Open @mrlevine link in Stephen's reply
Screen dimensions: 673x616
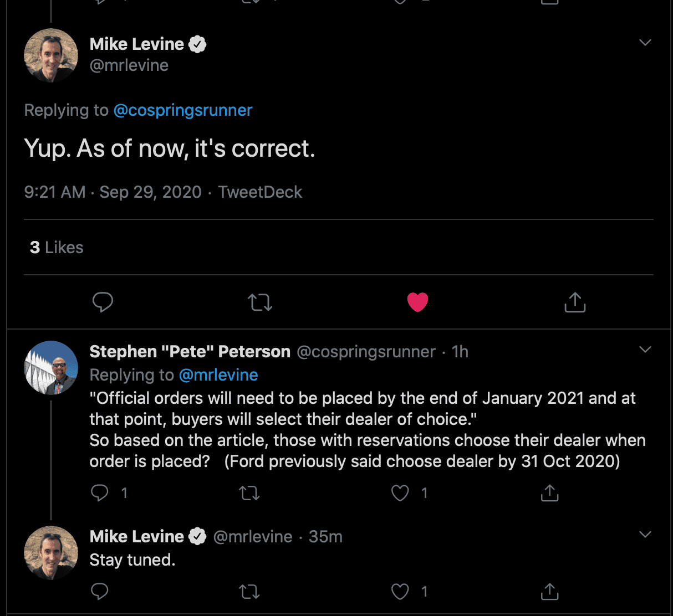pyautogui.click(x=218, y=375)
